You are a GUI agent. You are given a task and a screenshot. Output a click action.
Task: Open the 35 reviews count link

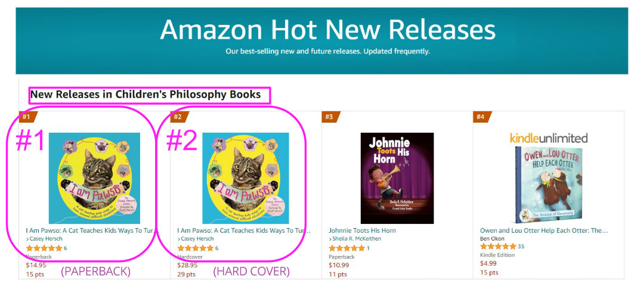(x=521, y=246)
